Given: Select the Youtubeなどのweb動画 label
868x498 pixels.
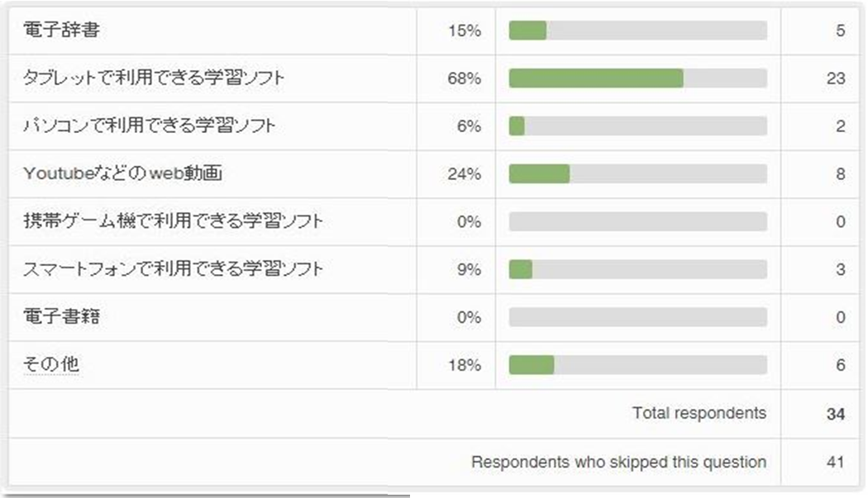Looking at the screenshot, I should coord(124,173).
